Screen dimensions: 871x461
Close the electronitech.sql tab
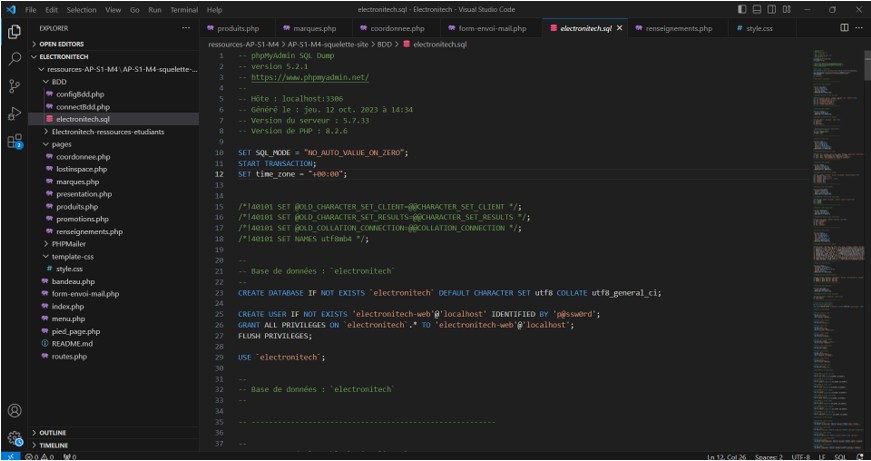(x=620, y=28)
